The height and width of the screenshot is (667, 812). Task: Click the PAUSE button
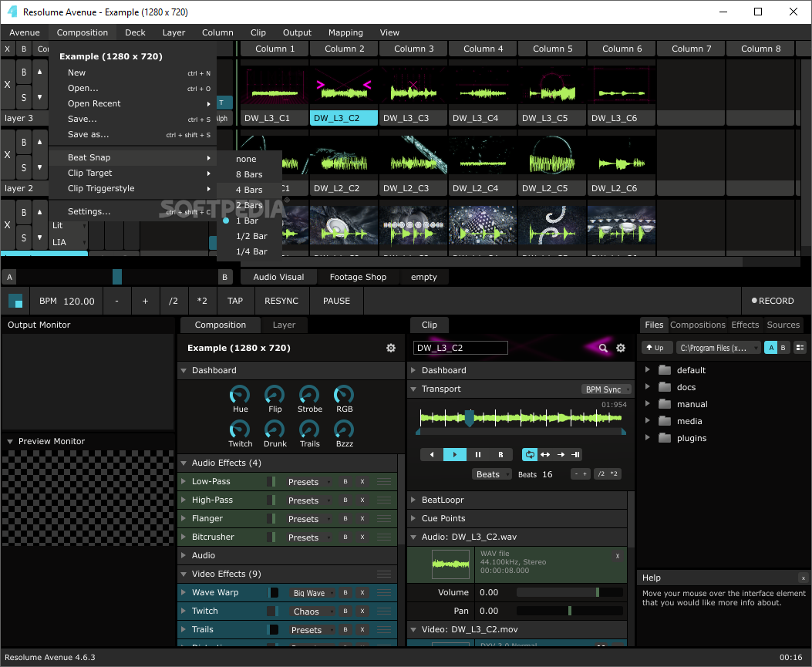337,301
